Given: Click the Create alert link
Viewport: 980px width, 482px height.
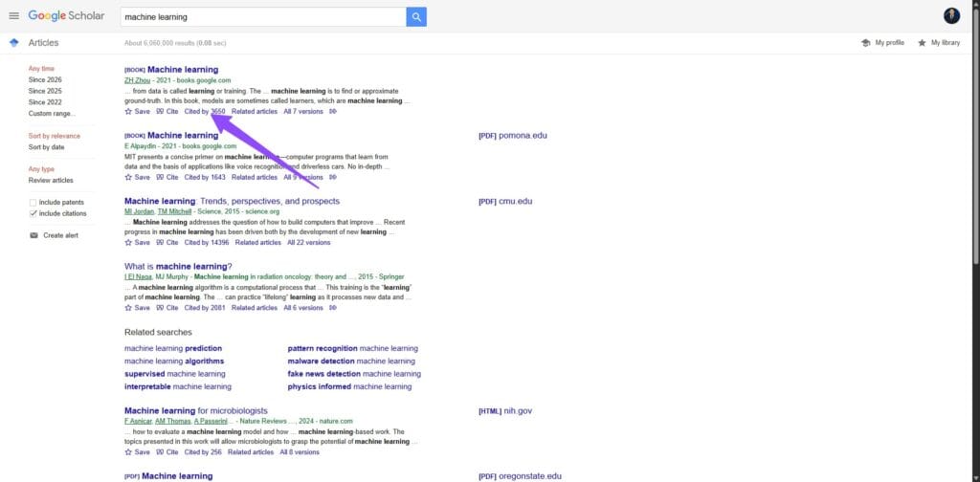Looking at the screenshot, I should pos(60,235).
